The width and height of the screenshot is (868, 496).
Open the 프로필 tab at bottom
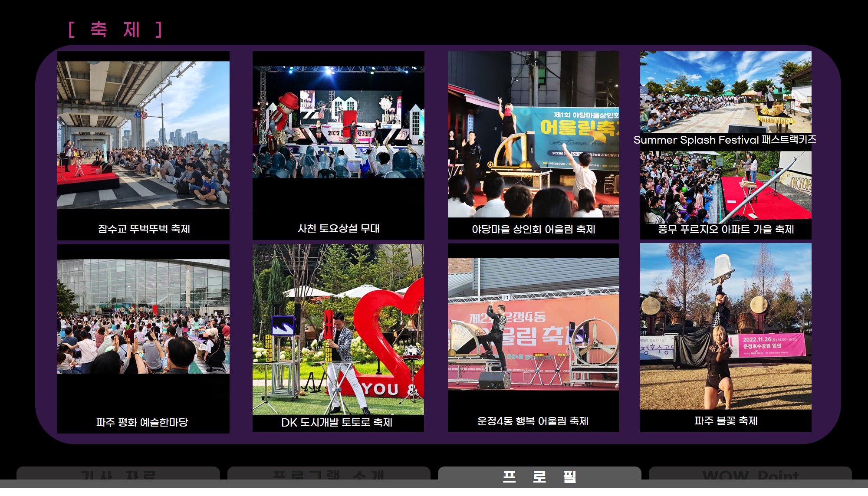click(539, 476)
